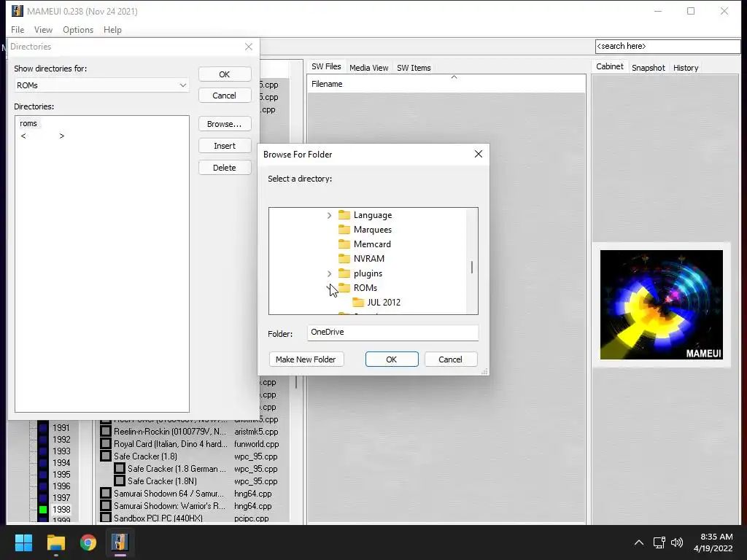Screen dimensions: 747x560
Task: Expand the plugins folder node
Action: click(x=329, y=273)
